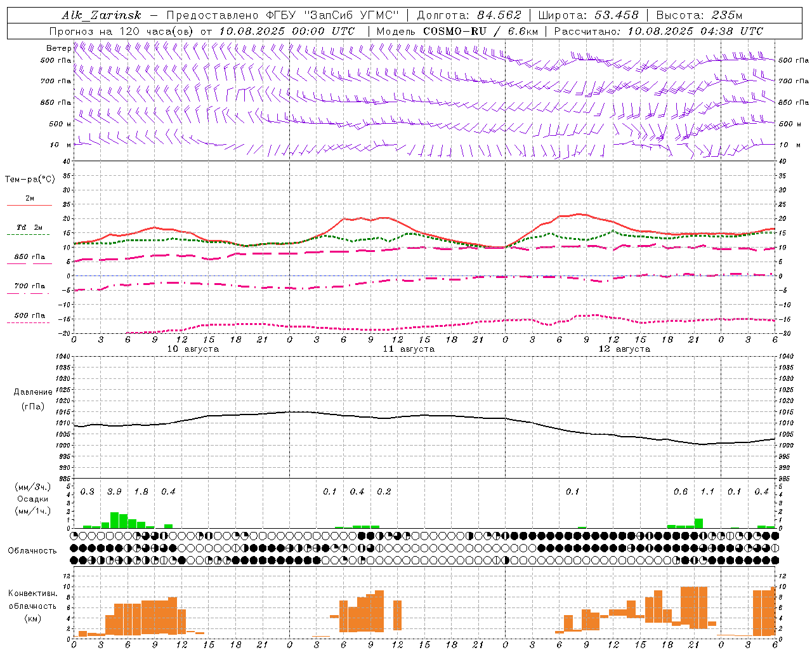812x650 pixels.
Task: Select the Осадки precipitation label
Action: pyautogui.click(x=32, y=499)
